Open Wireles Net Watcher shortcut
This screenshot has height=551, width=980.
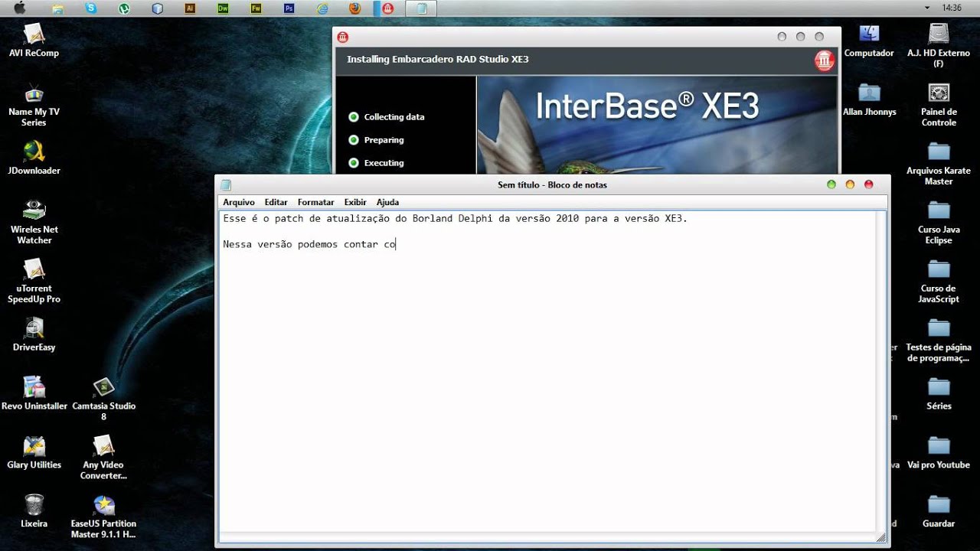coord(34,222)
